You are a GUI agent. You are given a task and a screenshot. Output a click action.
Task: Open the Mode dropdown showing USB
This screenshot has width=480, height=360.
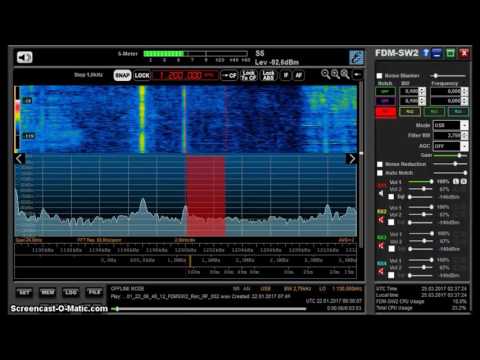coord(450,125)
